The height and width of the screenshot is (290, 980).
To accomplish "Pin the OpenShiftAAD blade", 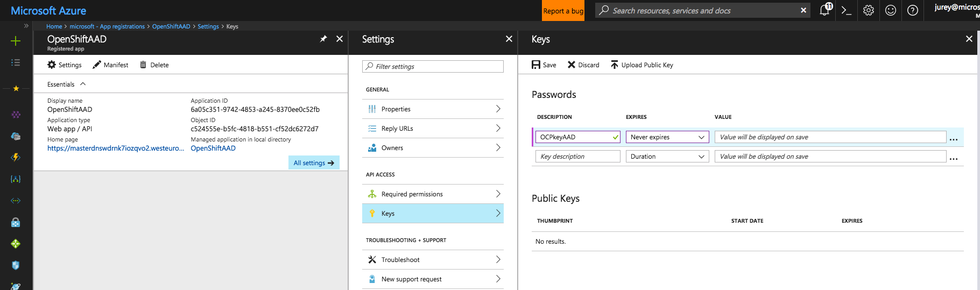I will coord(323,39).
